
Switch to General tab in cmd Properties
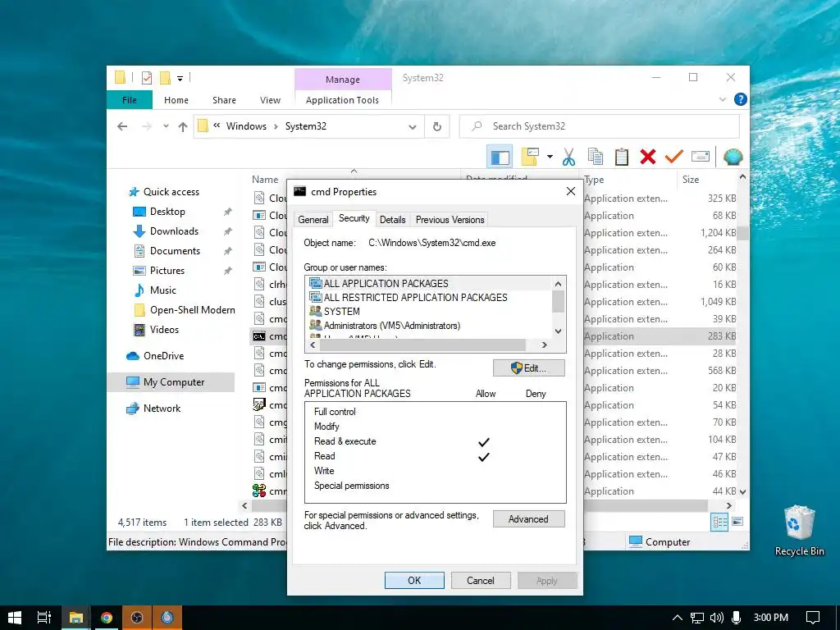(313, 219)
